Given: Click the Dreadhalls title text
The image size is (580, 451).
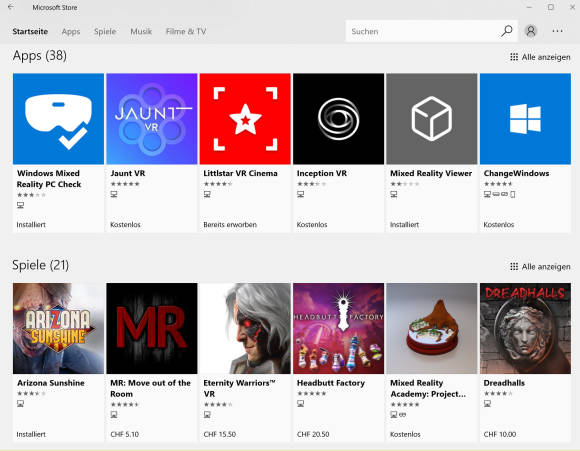Looking at the screenshot, I should [504, 383].
